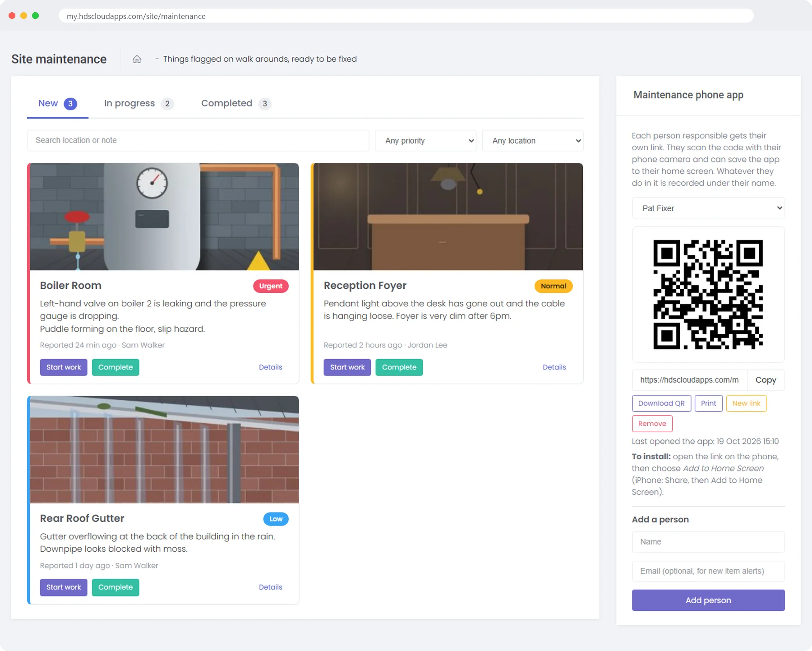Submit the Add person button

708,600
